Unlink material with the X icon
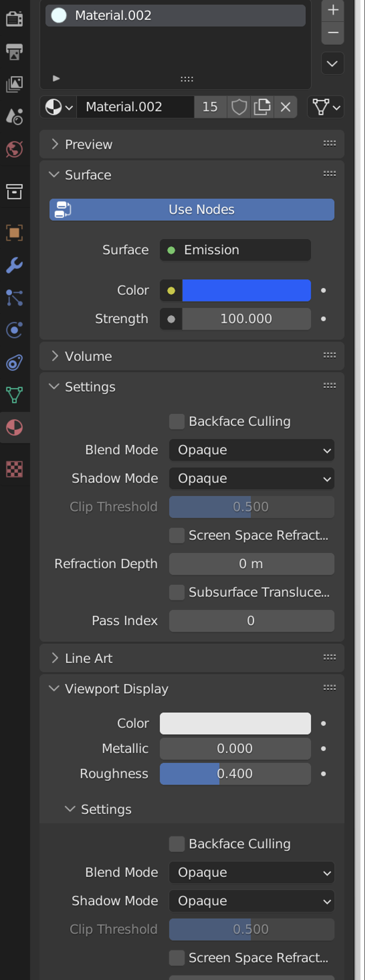 285,107
